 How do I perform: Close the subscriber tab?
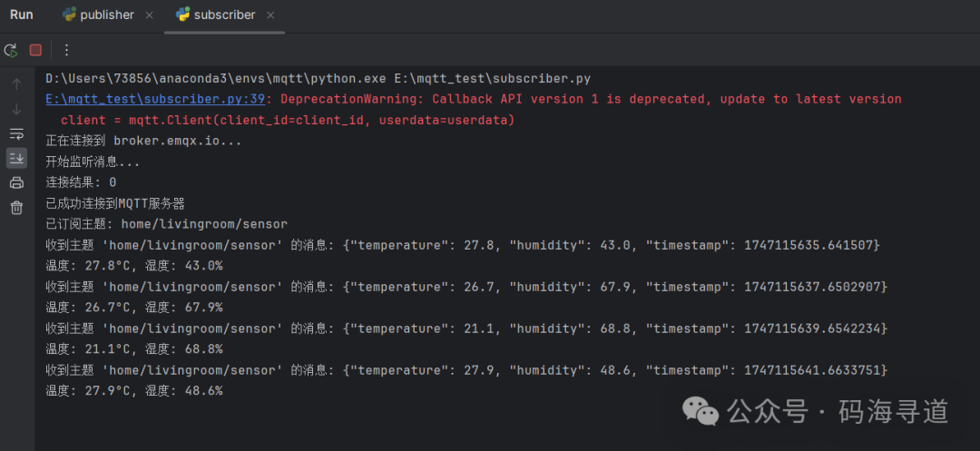(270, 15)
